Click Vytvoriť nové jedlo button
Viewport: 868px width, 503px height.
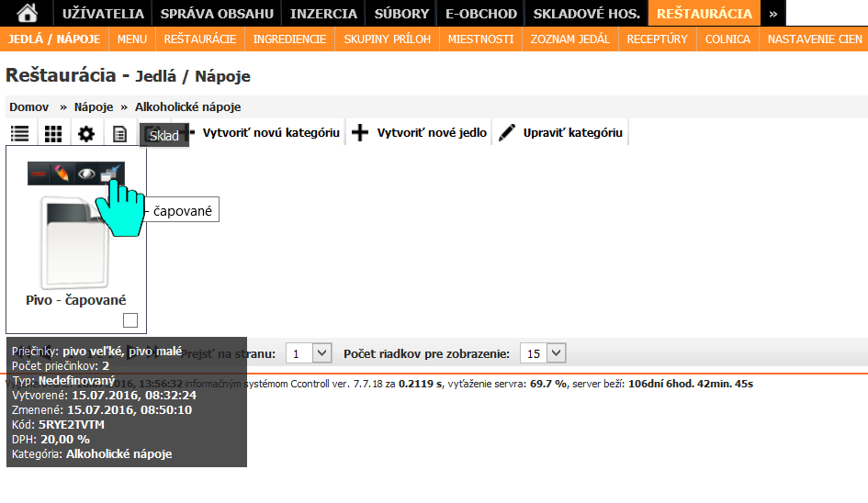point(420,133)
